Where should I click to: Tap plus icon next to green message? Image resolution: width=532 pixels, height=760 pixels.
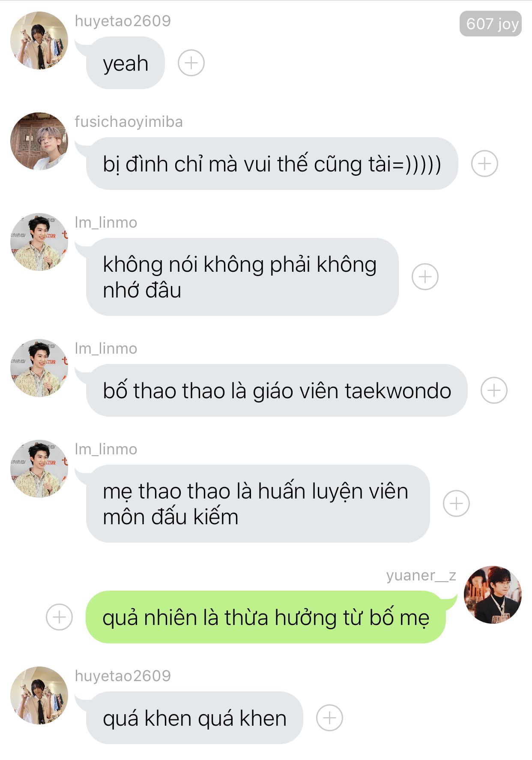point(59,617)
